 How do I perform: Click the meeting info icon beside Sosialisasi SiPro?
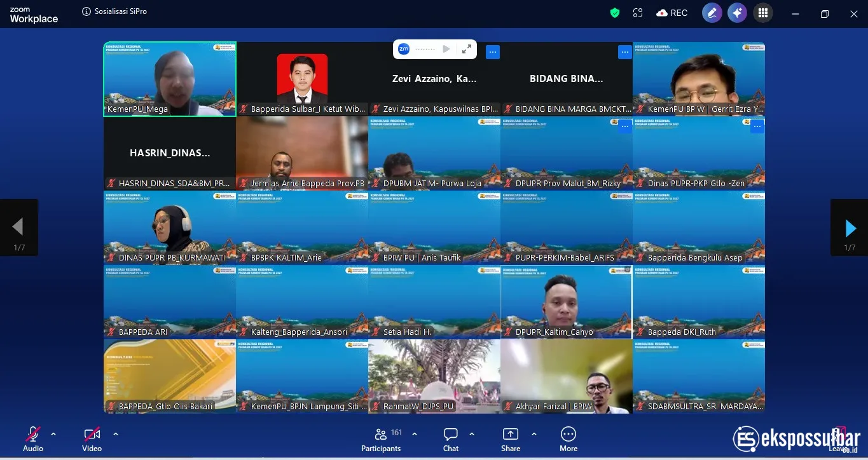[86, 11]
